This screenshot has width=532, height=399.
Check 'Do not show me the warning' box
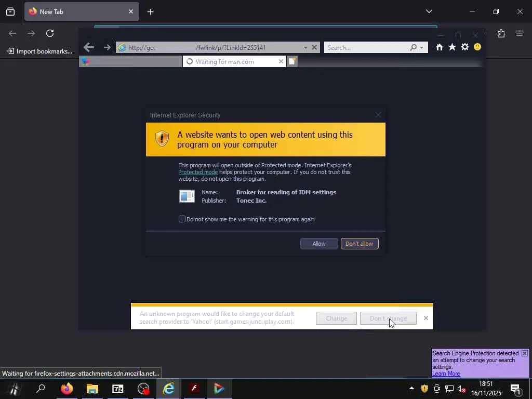pyautogui.click(x=182, y=219)
